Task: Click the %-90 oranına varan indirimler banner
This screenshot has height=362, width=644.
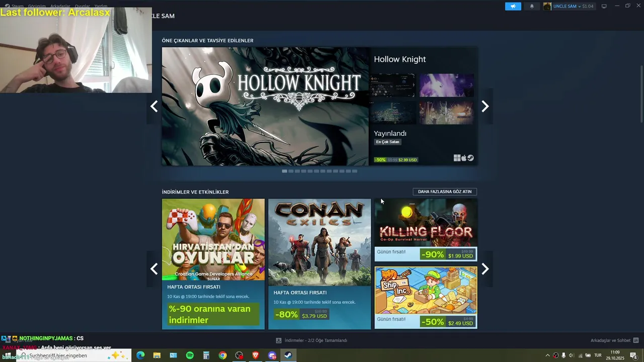Action: (x=213, y=314)
